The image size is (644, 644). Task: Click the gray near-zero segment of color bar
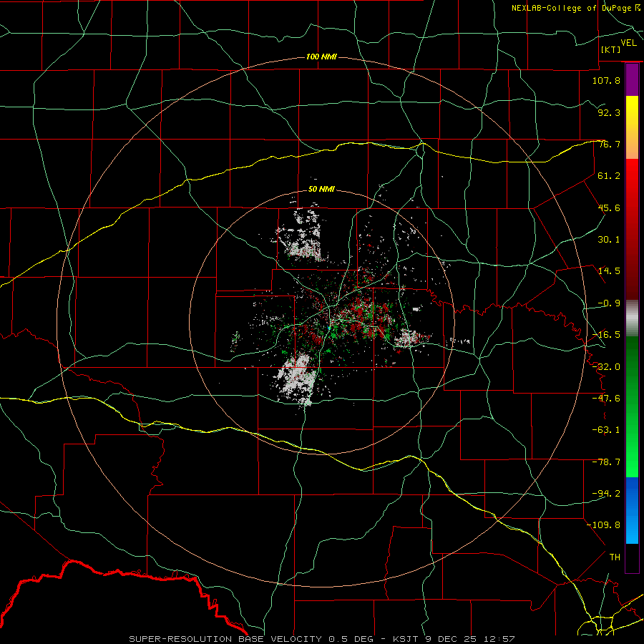point(632,318)
